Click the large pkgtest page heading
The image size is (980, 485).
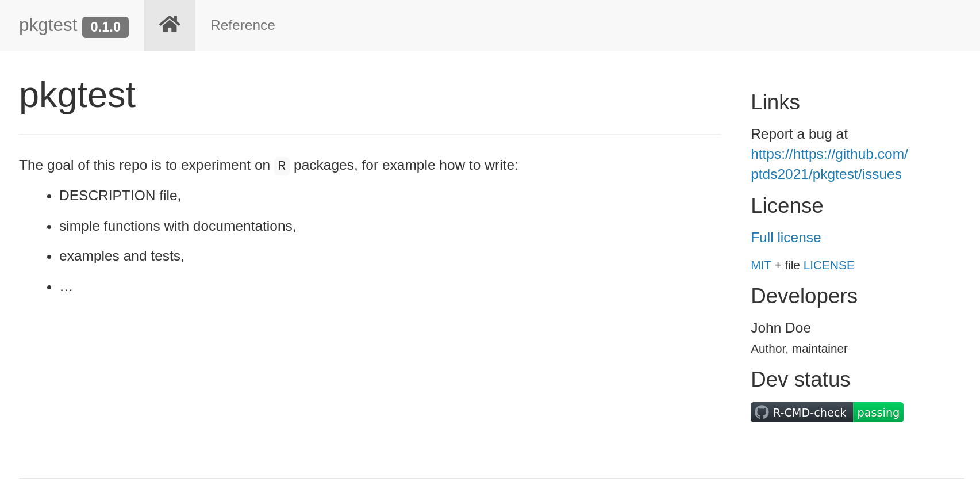point(78,95)
